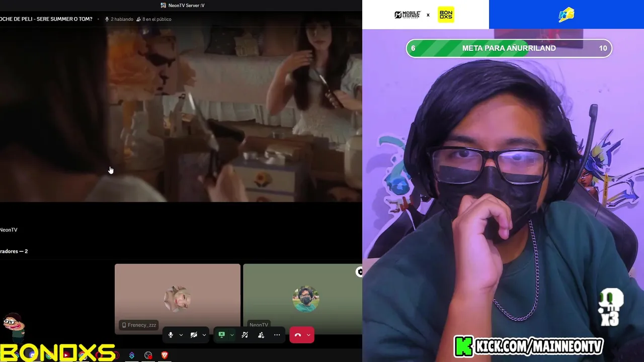Click 'META PARA AÑURRILAND' goal bar

pyautogui.click(x=509, y=48)
